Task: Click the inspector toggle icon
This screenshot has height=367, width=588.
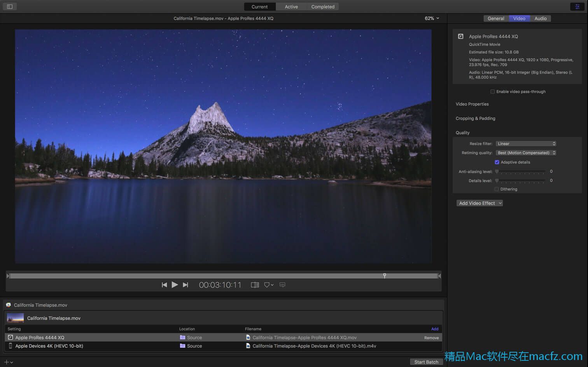Action: 577,7
